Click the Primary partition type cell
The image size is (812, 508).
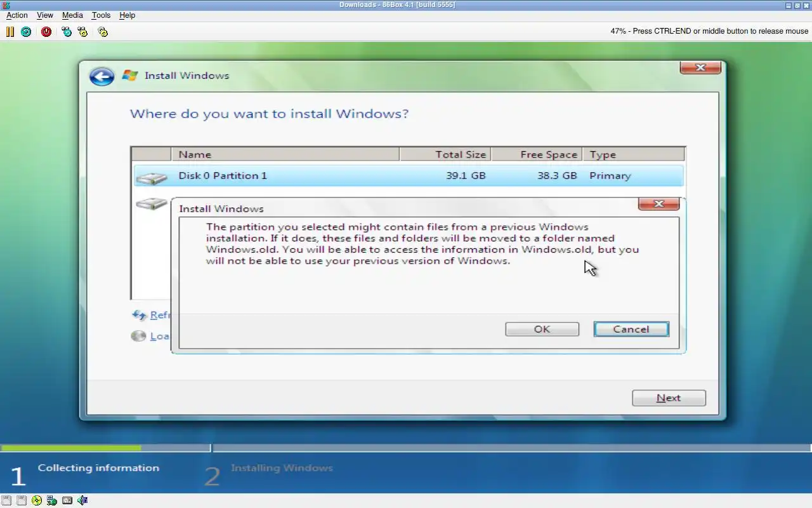(x=610, y=176)
